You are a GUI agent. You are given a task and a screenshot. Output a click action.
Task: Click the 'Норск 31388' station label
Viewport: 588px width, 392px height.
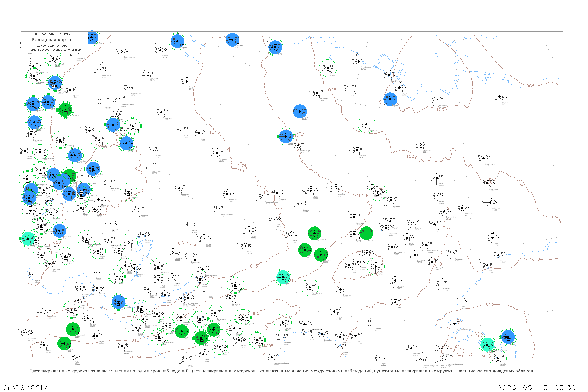coord(384,365)
